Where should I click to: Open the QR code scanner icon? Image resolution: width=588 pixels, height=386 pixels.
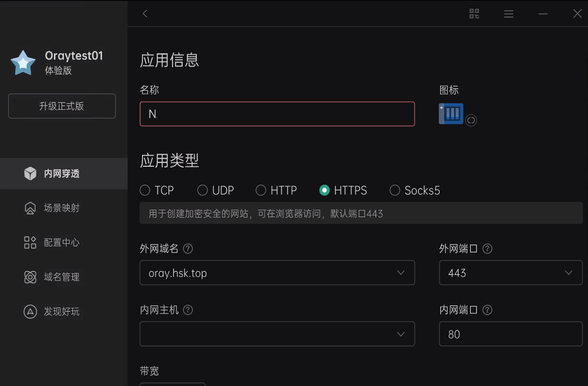pyautogui.click(x=474, y=13)
